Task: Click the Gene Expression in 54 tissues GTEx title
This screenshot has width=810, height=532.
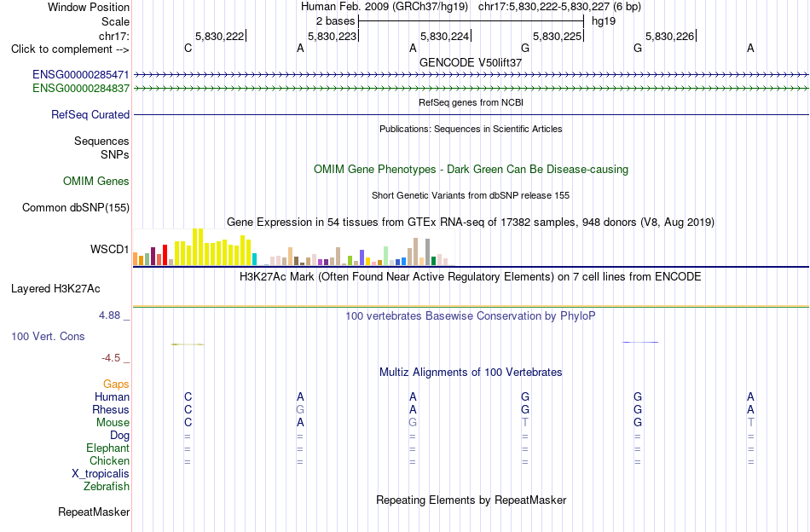Action: (x=471, y=223)
